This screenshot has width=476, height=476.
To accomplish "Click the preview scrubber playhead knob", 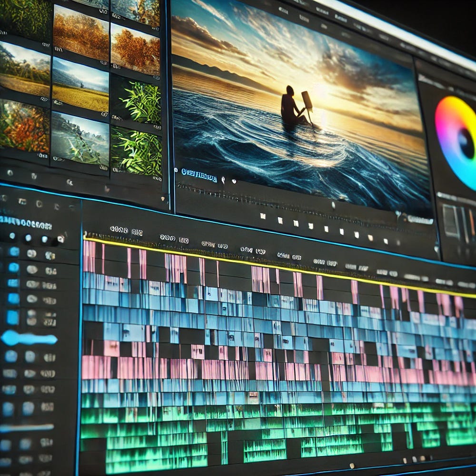I will pyautogui.click(x=333, y=205).
